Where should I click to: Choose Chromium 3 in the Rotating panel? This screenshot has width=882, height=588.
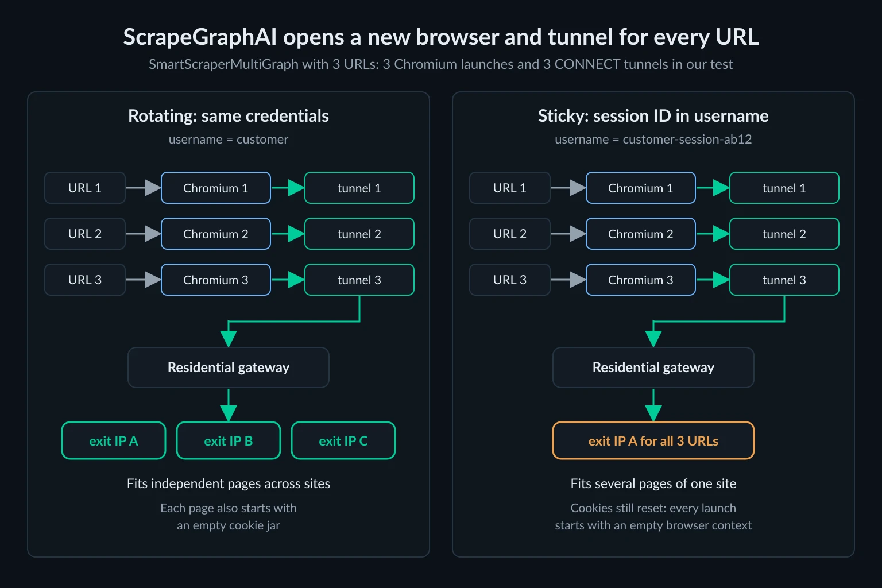(x=216, y=280)
